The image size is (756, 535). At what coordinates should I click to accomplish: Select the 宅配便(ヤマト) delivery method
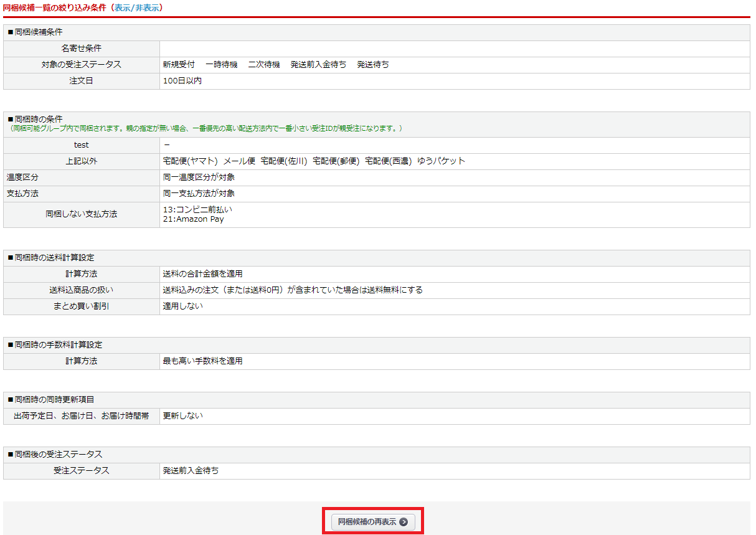tap(190, 161)
